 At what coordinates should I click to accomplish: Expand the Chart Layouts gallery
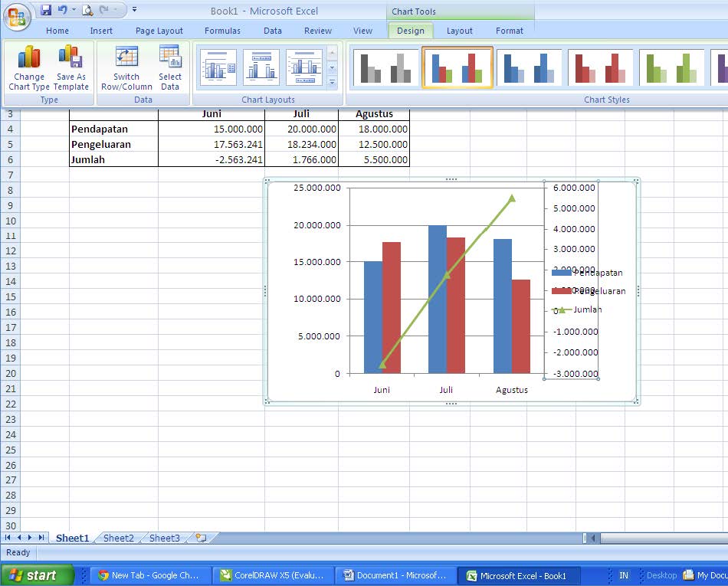(x=333, y=82)
